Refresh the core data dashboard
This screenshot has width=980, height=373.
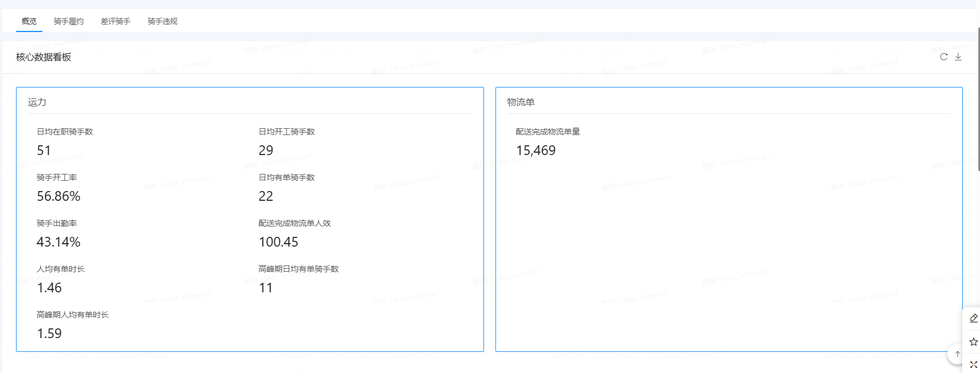pos(943,57)
